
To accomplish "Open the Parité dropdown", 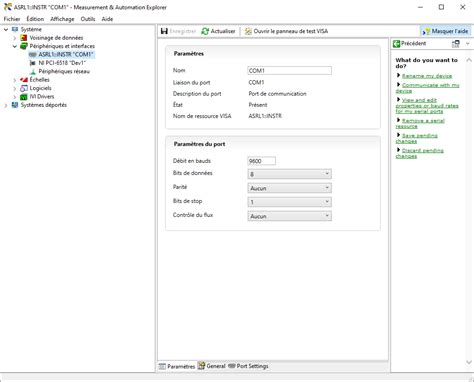I will pyautogui.click(x=289, y=188).
